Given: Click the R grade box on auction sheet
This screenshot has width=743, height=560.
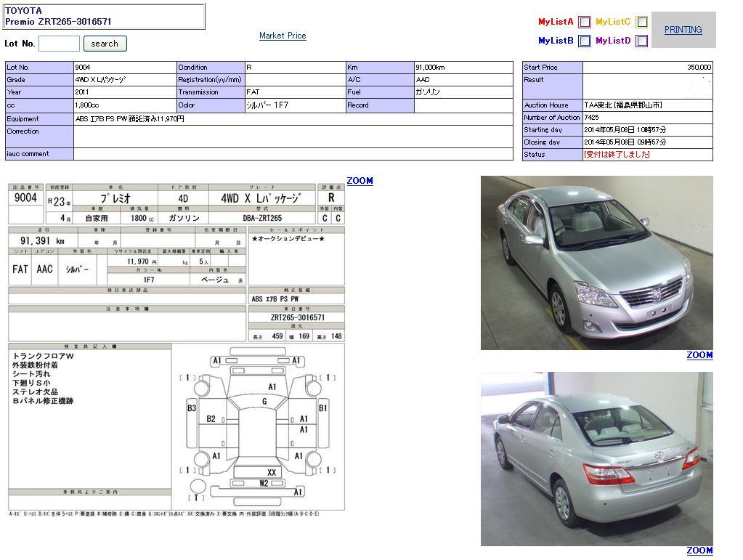Looking at the screenshot, I should (332, 198).
